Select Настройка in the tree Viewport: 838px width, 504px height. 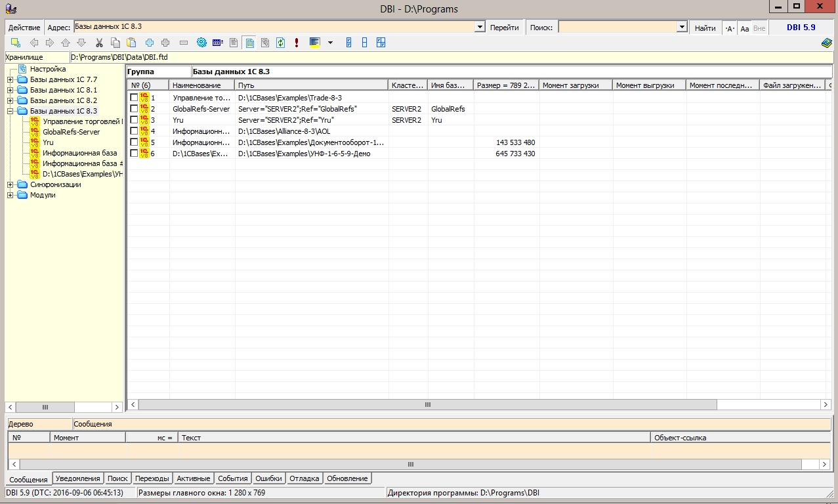(x=48, y=69)
